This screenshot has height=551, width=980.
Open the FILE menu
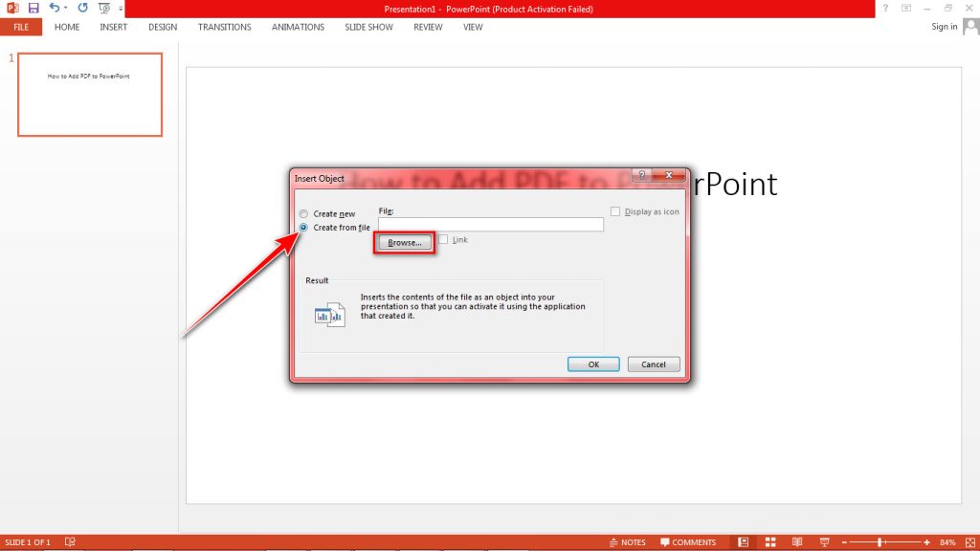pos(20,27)
